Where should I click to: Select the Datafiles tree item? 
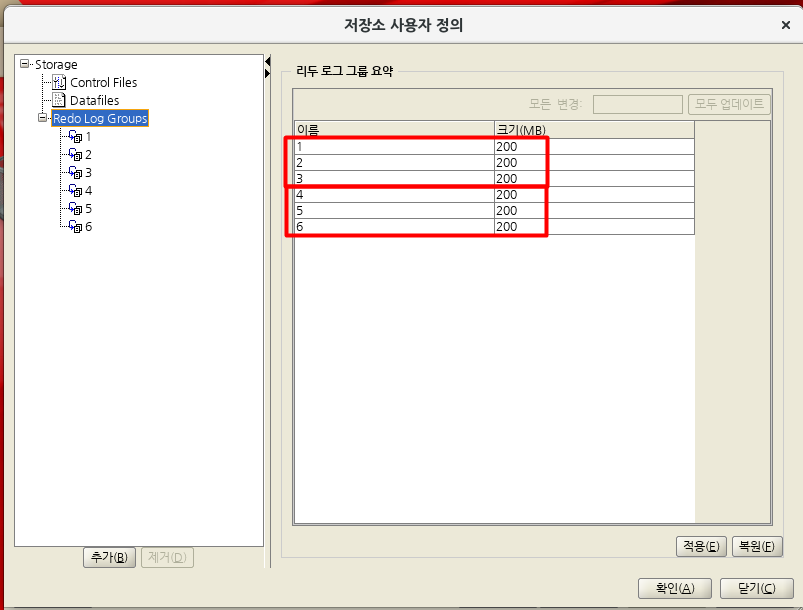coord(94,100)
